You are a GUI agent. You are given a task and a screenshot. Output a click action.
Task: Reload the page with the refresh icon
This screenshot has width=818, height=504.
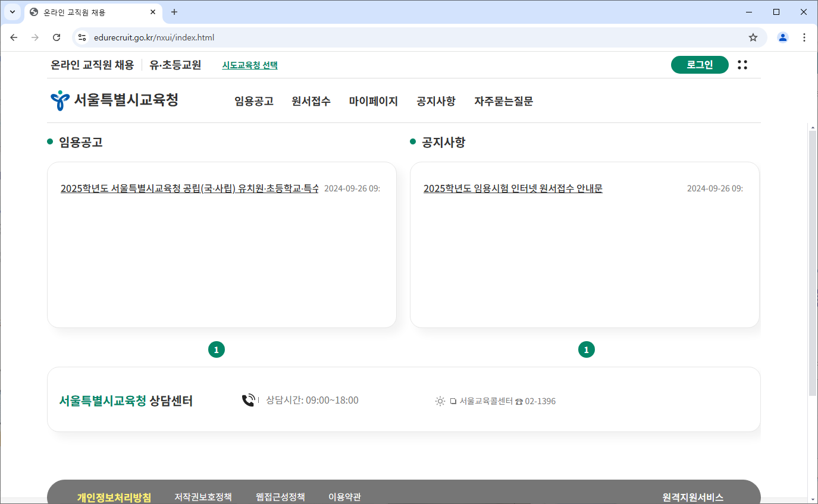pos(57,37)
